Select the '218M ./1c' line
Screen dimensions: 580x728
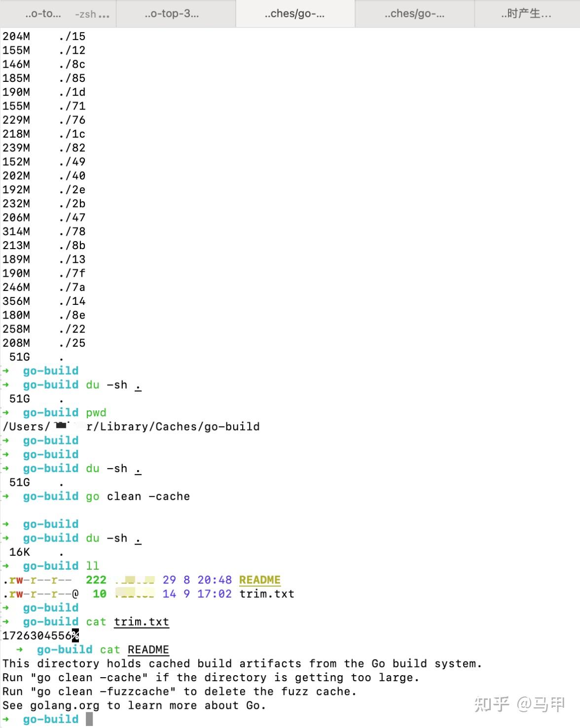[44, 134]
